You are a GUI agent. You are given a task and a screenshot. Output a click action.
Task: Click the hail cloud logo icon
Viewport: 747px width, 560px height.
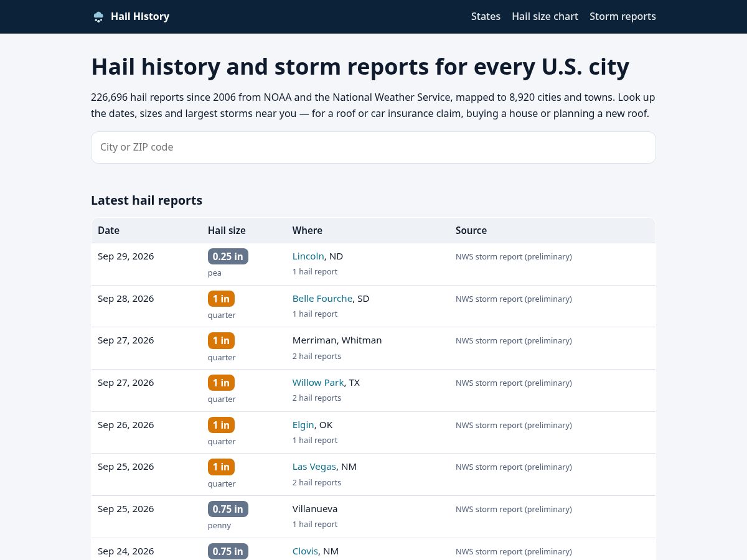(98, 17)
